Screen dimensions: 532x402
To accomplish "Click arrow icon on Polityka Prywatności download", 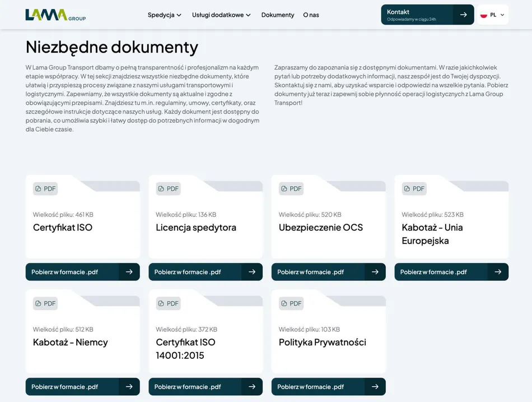I will 375,387.
